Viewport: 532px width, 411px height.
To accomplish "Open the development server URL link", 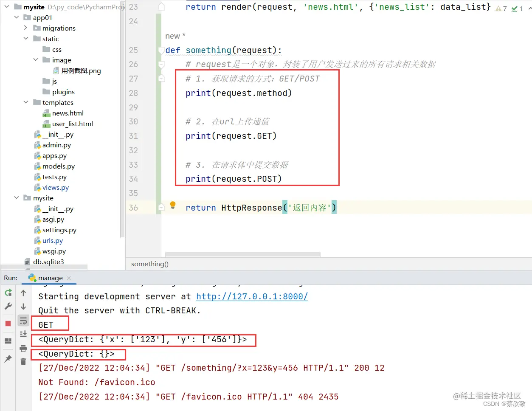I will [x=252, y=296].
